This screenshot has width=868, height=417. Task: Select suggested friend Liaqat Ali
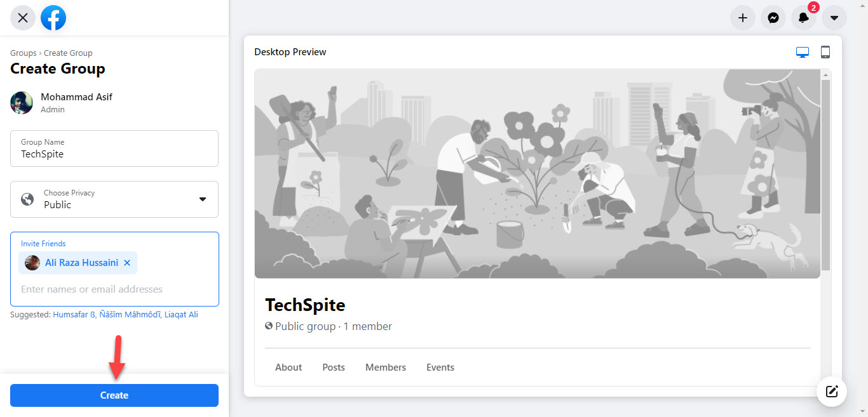181,314
